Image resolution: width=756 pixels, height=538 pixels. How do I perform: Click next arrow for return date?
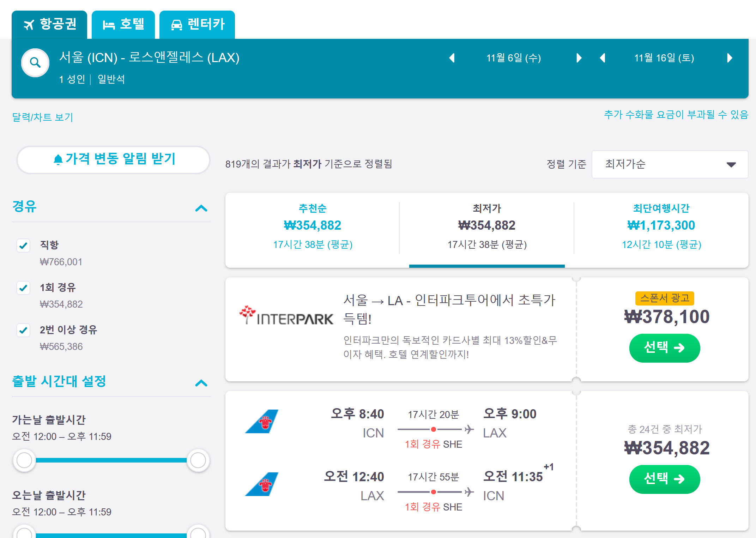730,58
